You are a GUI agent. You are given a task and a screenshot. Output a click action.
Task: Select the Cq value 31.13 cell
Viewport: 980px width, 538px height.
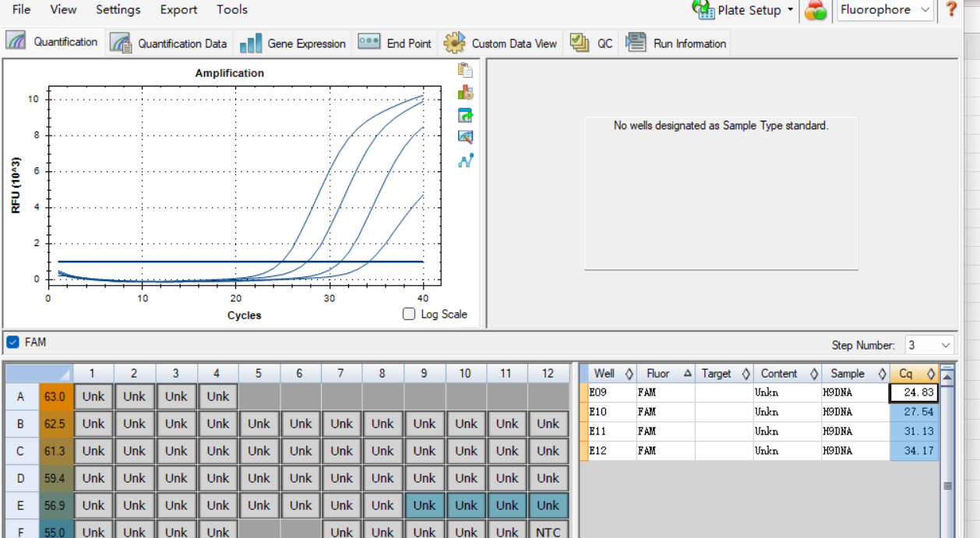[914, 431]
